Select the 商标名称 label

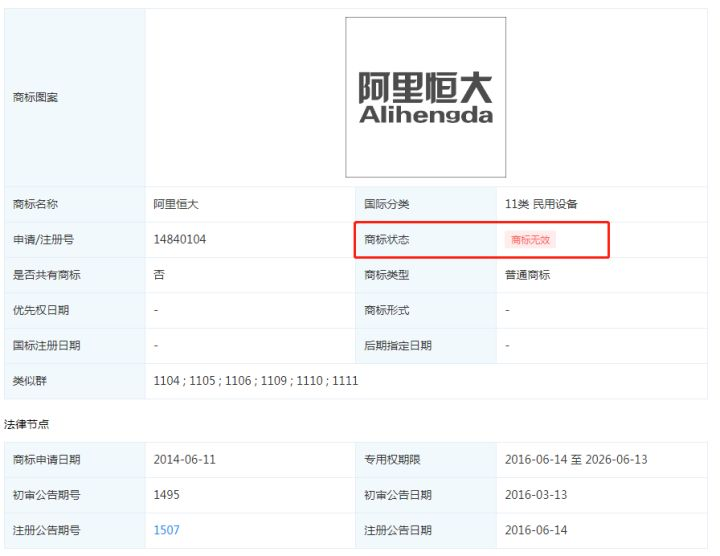[x=35, y=204]
